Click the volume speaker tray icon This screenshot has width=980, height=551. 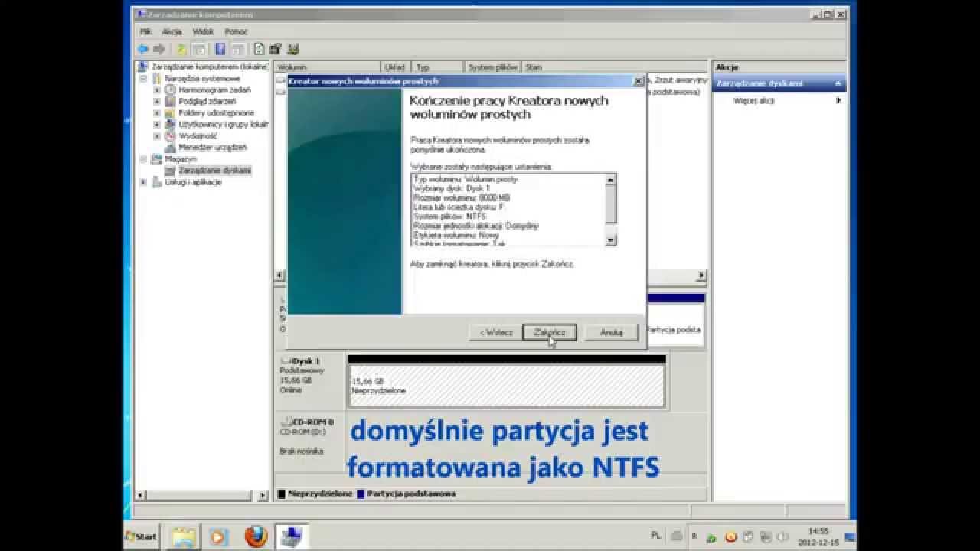[782, 536]
